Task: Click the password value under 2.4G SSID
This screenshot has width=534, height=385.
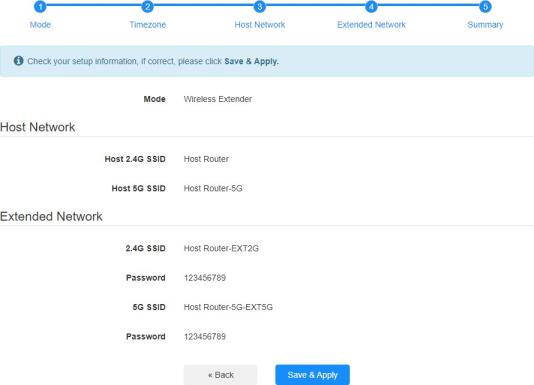Action: point(205,278)
